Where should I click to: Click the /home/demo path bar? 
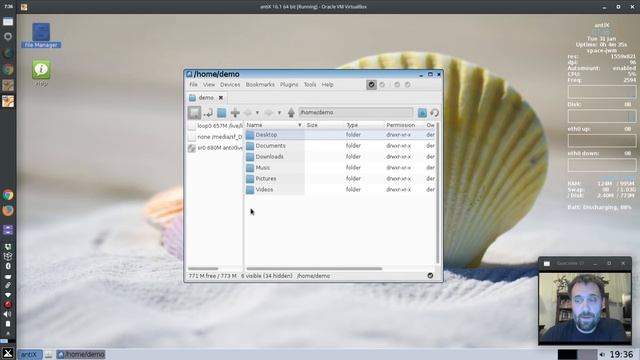[356, 112]
